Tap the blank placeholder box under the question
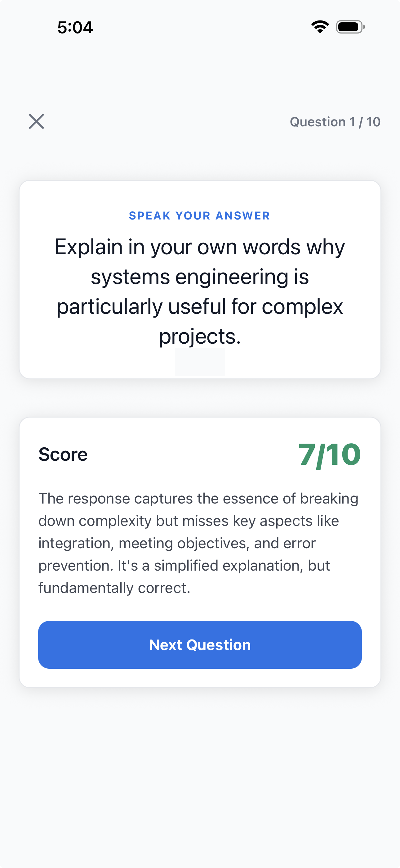This screenshot has width=400, height=868. pyautogui.click(x=200, y=362)
